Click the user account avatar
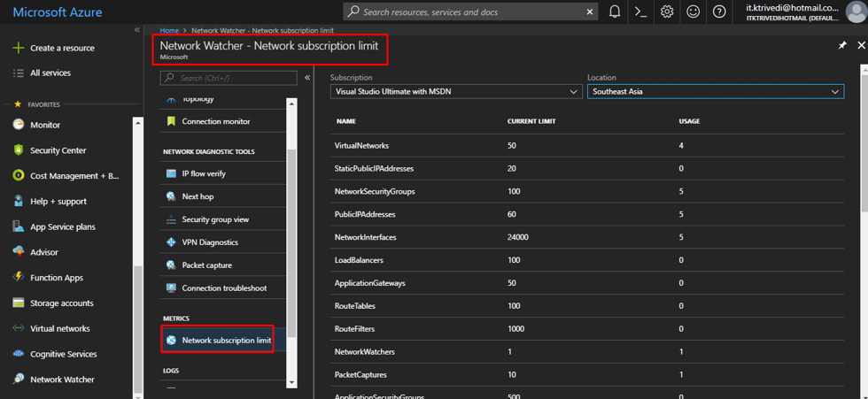This screenshot has height=399, width=868. pyautogui.click(x=855, y=12)
